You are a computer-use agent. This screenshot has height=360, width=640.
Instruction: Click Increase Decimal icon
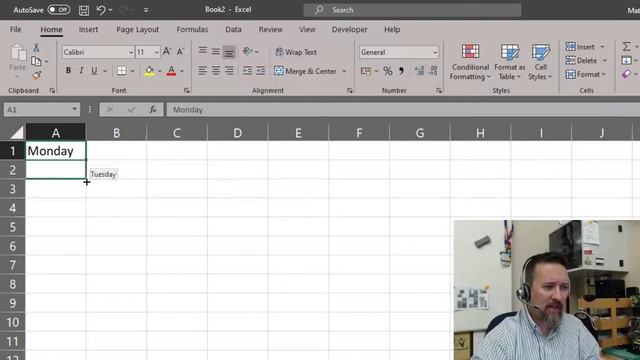click(x=419, y=71)
